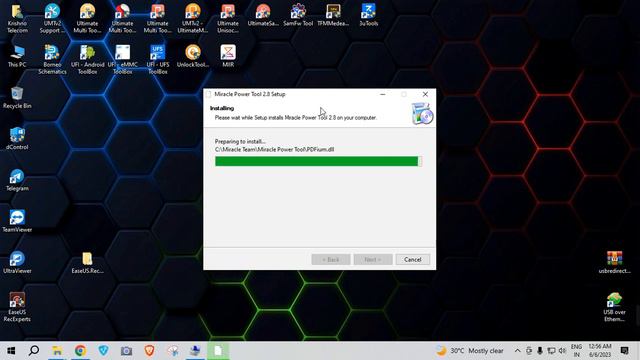Launch the TFMMedea... desktop shortcut

(x=333, y=15)
